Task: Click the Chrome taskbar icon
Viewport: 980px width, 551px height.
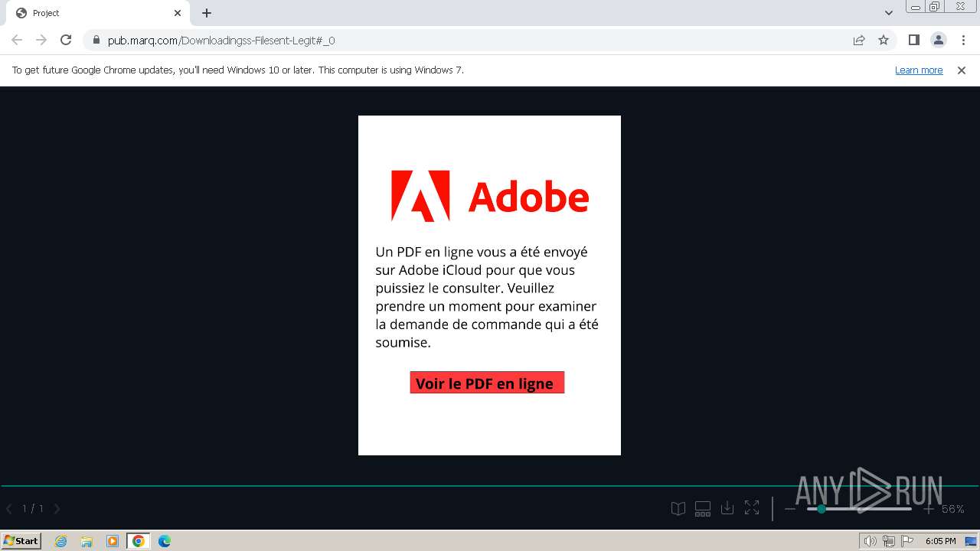Action: (x=139, y=541)
